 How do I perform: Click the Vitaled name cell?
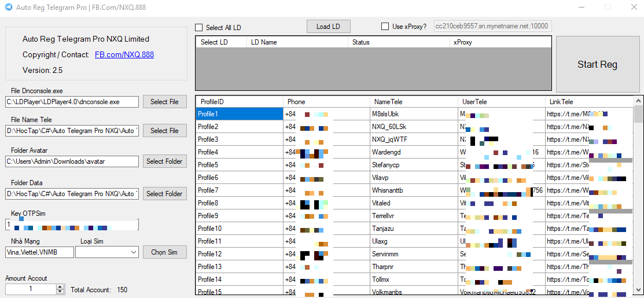pyautogui.click(x=414, y=203)
